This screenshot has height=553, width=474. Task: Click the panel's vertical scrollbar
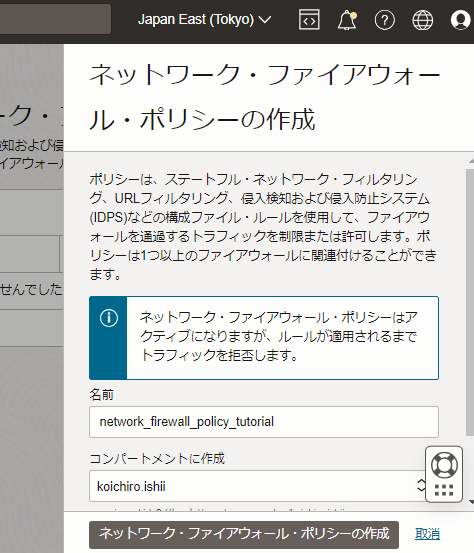[x=470, y=302]
